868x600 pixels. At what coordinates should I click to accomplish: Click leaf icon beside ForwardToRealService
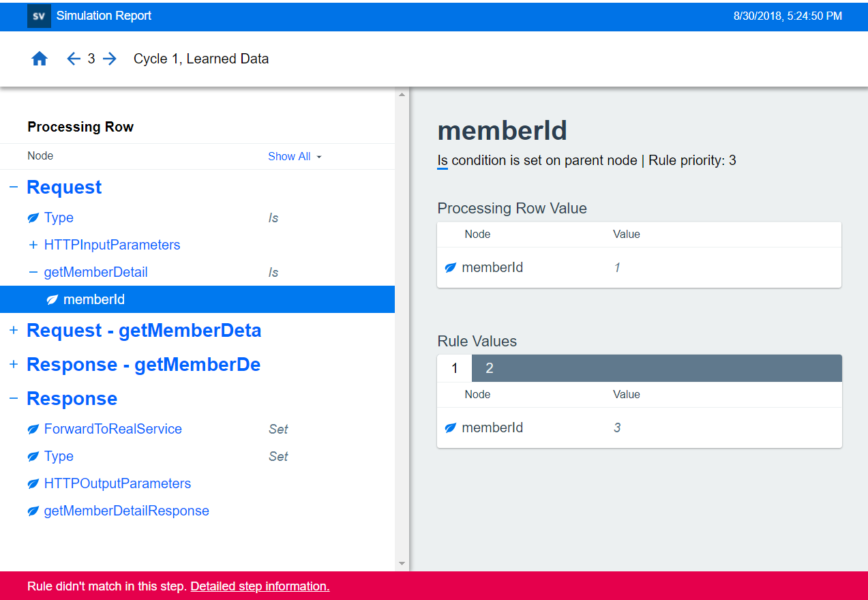(33, 430)
